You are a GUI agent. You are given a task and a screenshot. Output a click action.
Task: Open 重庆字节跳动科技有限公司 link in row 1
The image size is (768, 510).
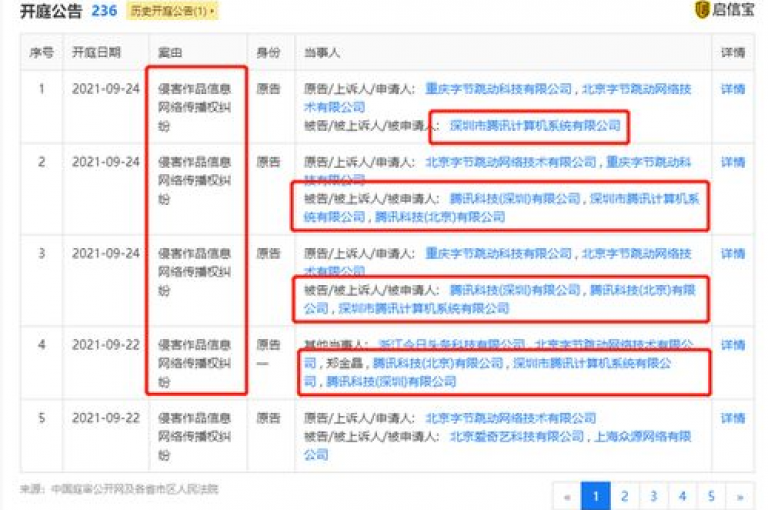(499, 89)
